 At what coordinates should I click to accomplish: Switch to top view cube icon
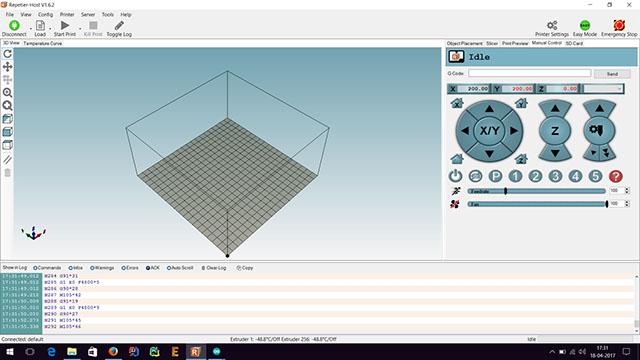pos(7,145)
